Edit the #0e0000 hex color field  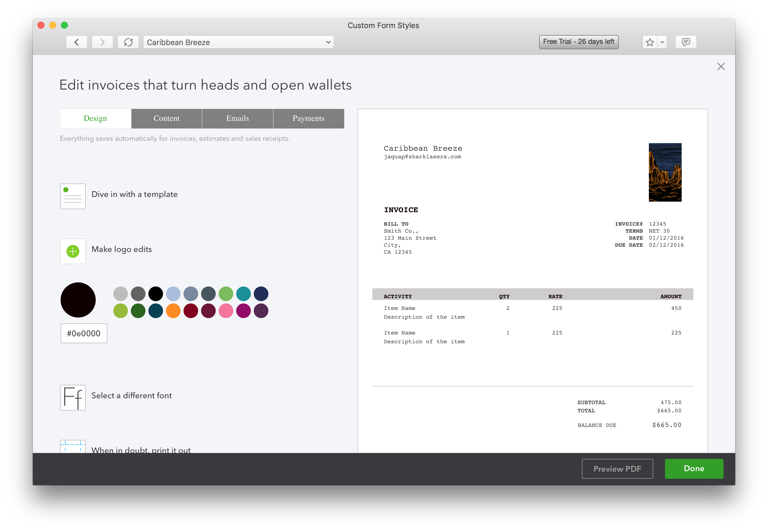click(x=84, y=333)
